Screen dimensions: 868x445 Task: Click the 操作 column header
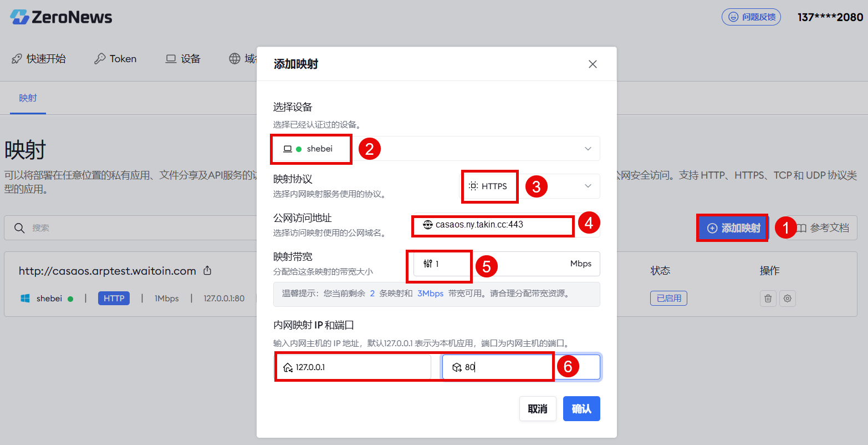[770, 271]
